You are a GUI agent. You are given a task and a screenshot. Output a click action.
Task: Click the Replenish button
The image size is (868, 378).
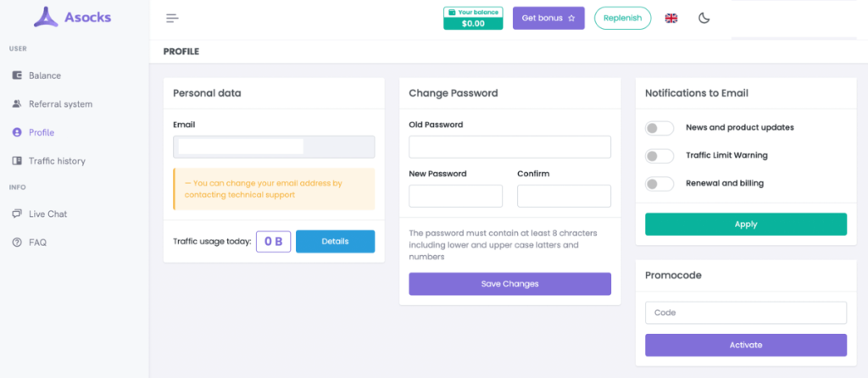(623, 19)
